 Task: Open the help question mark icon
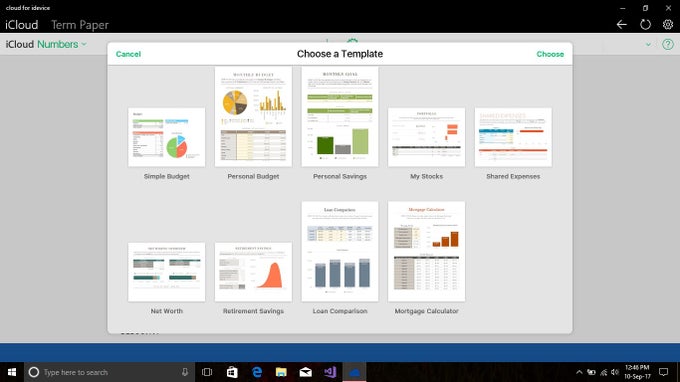click(x=668, y=44)
